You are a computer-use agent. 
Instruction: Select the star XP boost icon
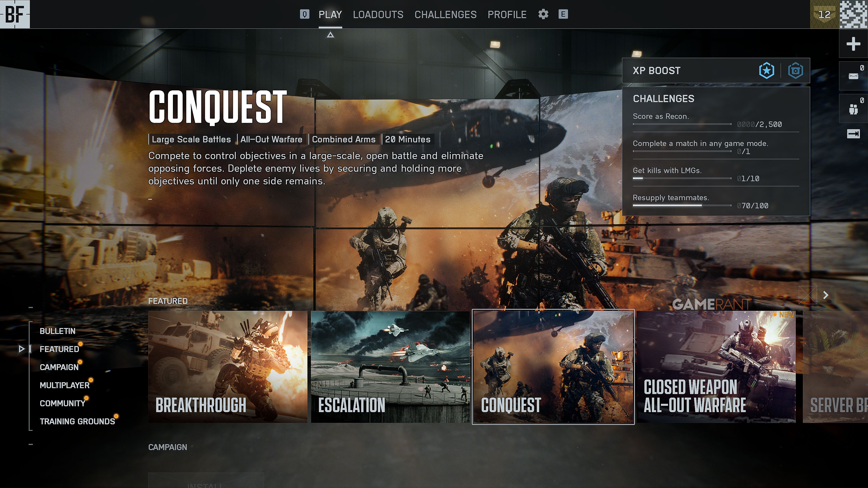click(x=767, y=71)
